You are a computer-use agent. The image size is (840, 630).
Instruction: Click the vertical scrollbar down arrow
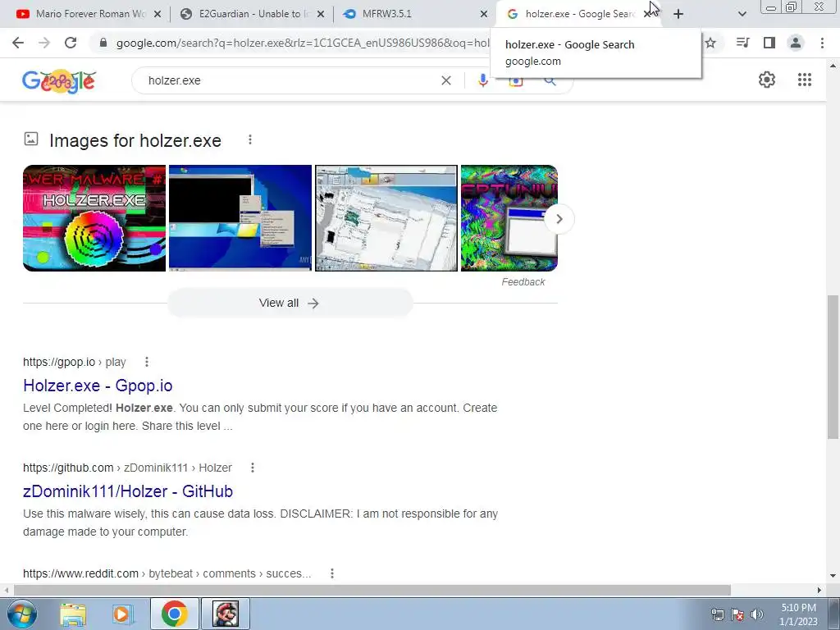[x=833, y=576]
